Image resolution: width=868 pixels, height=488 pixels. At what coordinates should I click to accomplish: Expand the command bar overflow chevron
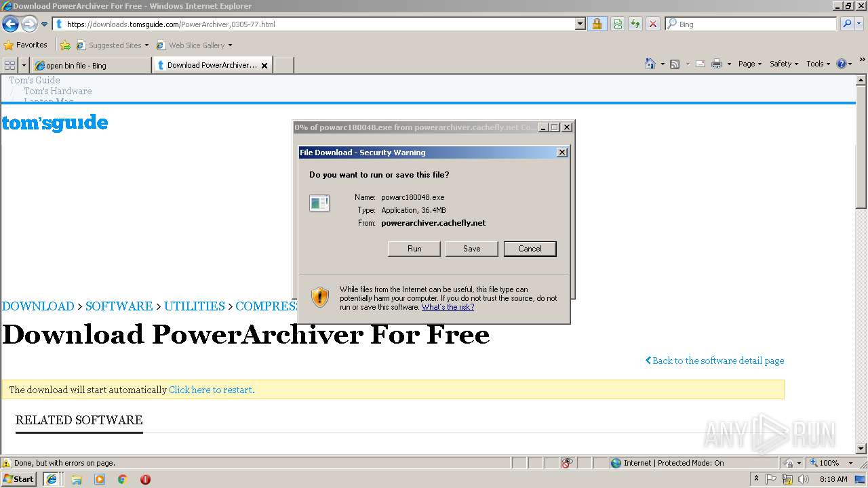(863, 61)
